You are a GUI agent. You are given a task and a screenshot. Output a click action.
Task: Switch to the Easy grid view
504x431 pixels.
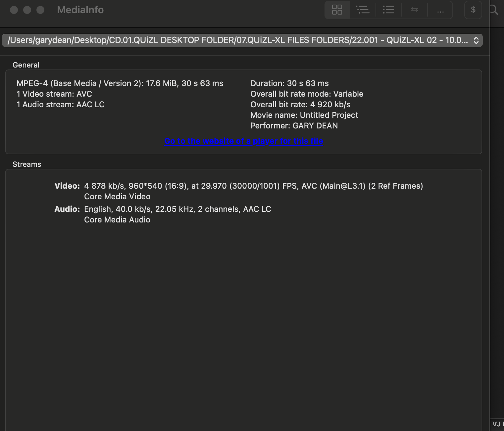[x=337, y=10]
